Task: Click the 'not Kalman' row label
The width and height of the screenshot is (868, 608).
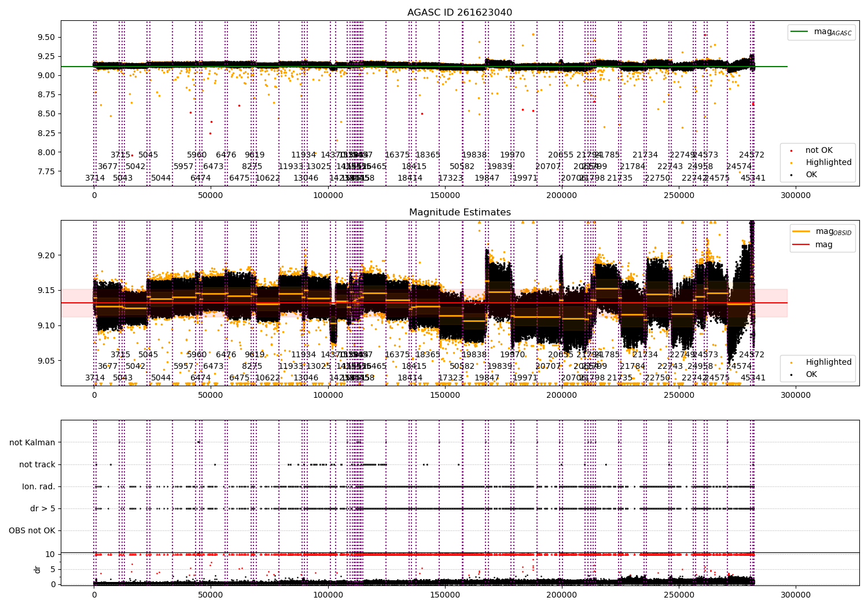Action: [x=32, y=442]
